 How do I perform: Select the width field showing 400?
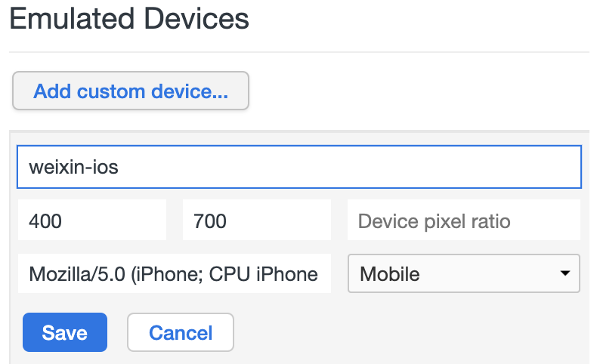coord(92,221)
